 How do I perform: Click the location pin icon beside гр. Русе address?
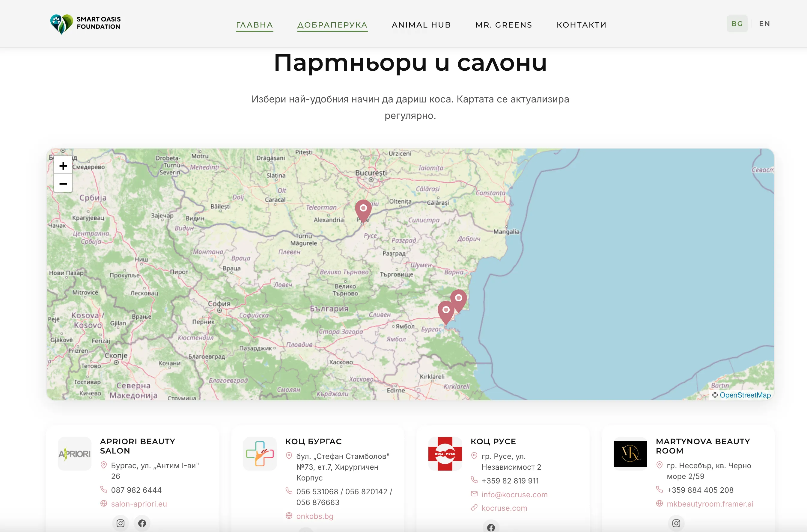pyautogui.click(x=474, y=456)
